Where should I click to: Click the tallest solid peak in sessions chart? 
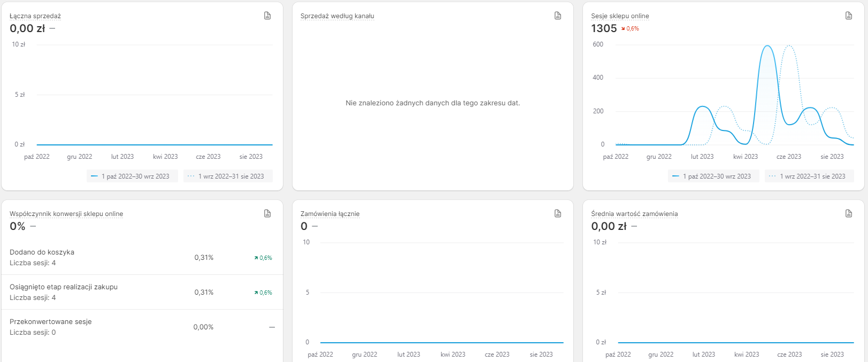click(x=767, y=47)
